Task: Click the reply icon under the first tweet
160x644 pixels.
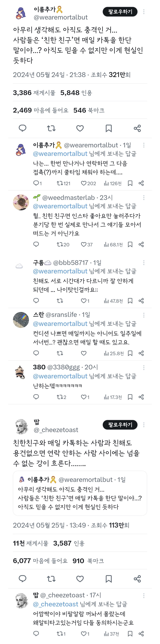Action: [x=23, y=128]
